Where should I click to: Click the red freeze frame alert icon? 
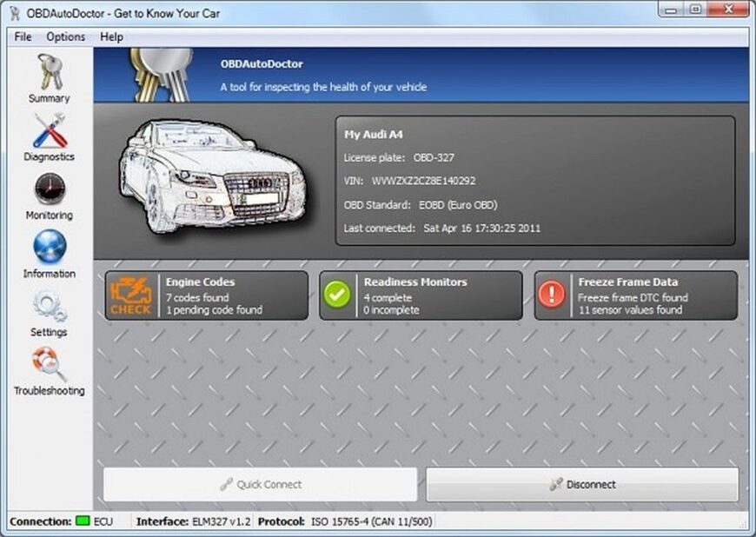tap(552, 295)
